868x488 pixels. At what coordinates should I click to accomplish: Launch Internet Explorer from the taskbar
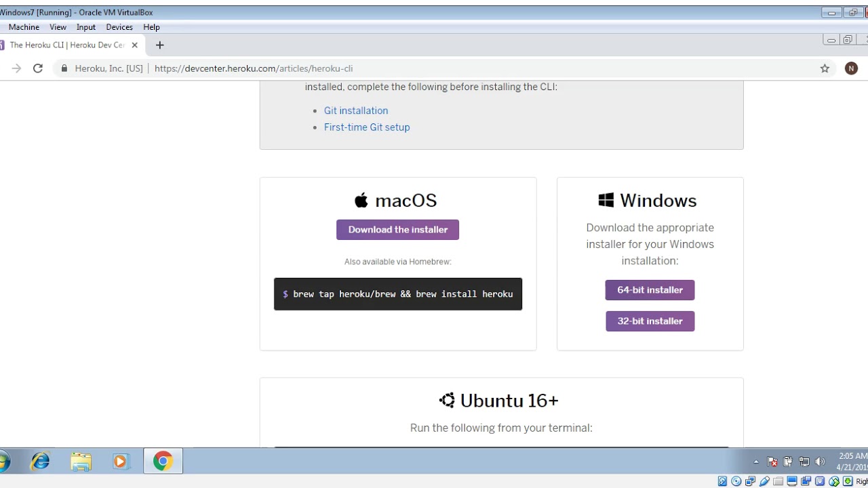pos(41,462)
